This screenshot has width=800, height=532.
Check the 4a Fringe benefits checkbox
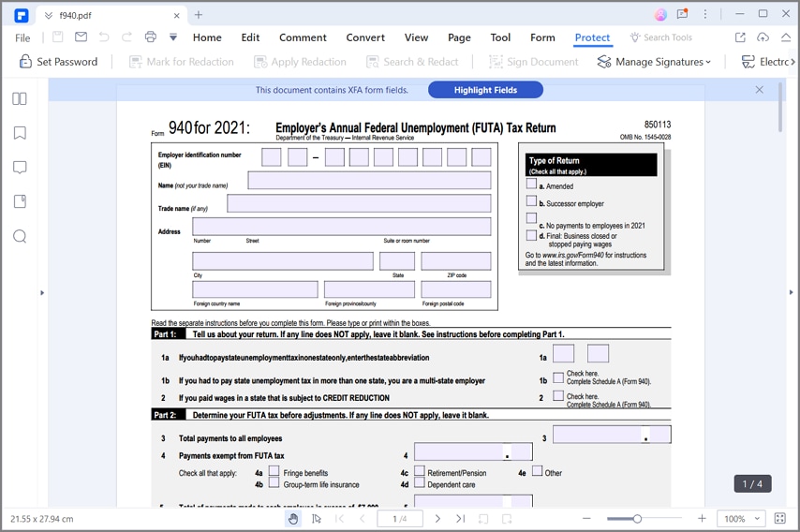pyautogui.click(x=274, y=470)
